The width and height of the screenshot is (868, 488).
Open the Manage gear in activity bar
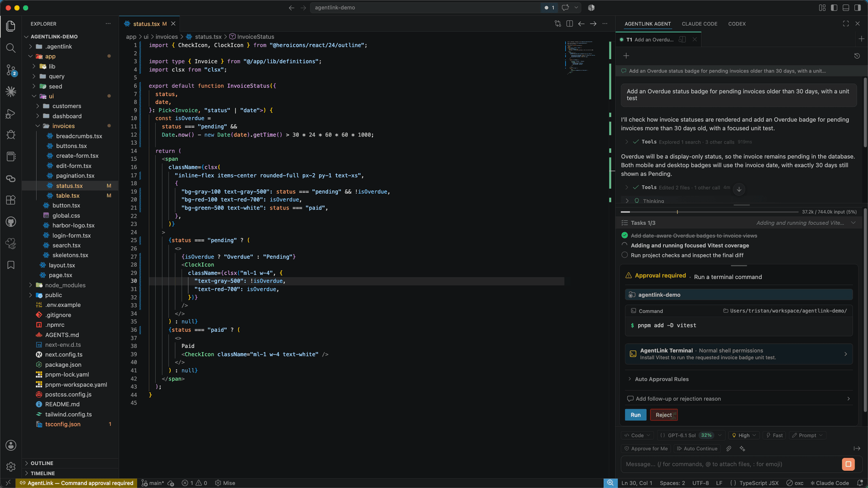pos(11,466)
